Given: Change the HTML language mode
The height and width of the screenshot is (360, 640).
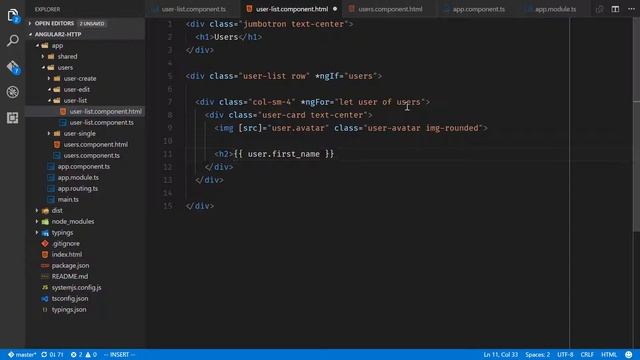Looking at the screenshot, I should [x=609, y=355].
